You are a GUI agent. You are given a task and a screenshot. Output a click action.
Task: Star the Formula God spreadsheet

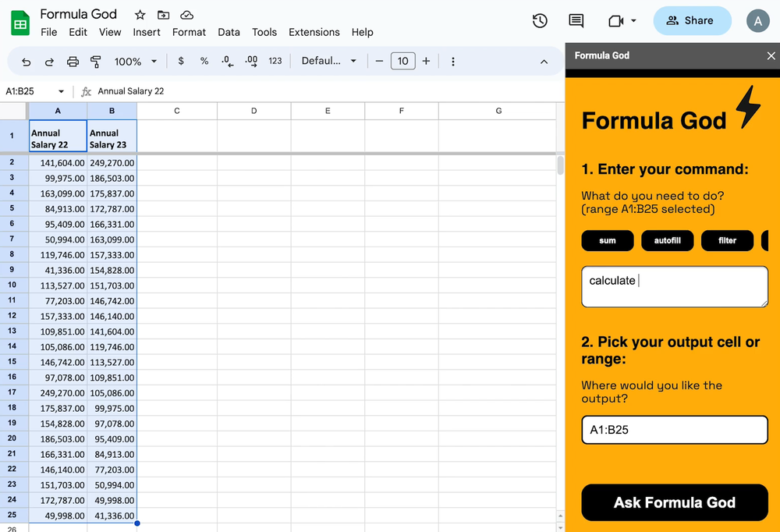140,14
